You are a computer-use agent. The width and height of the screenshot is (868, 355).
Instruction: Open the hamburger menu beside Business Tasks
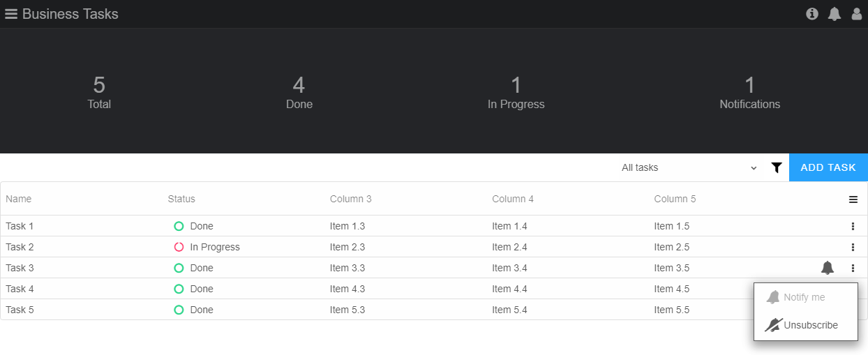11,14
